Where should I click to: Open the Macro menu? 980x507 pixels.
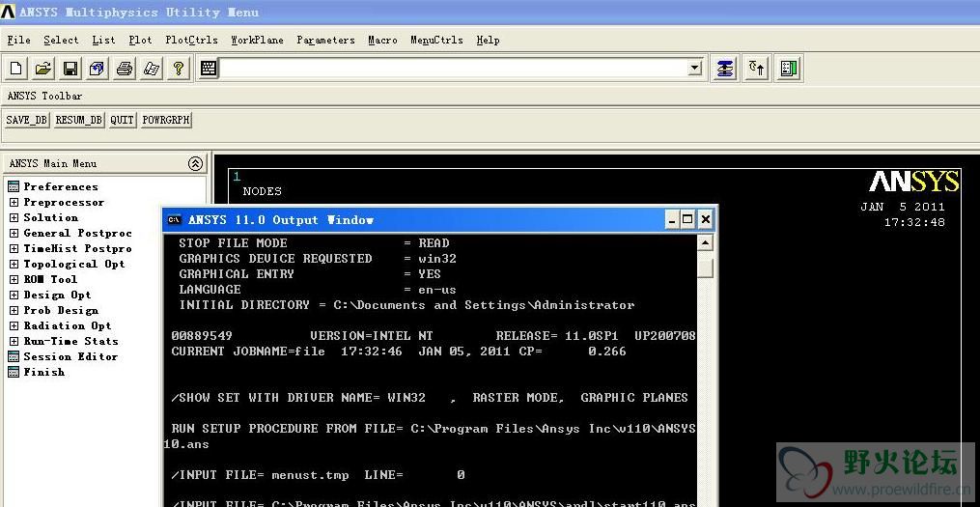tap(382, 40)
